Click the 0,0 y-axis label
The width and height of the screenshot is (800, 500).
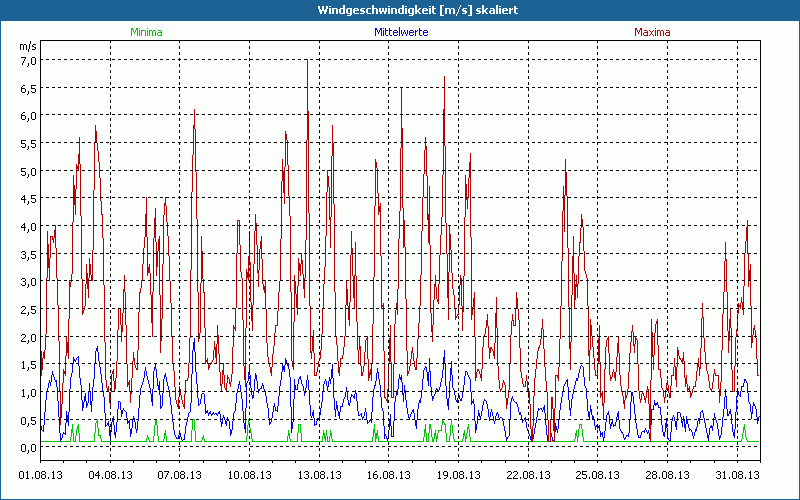27,448
